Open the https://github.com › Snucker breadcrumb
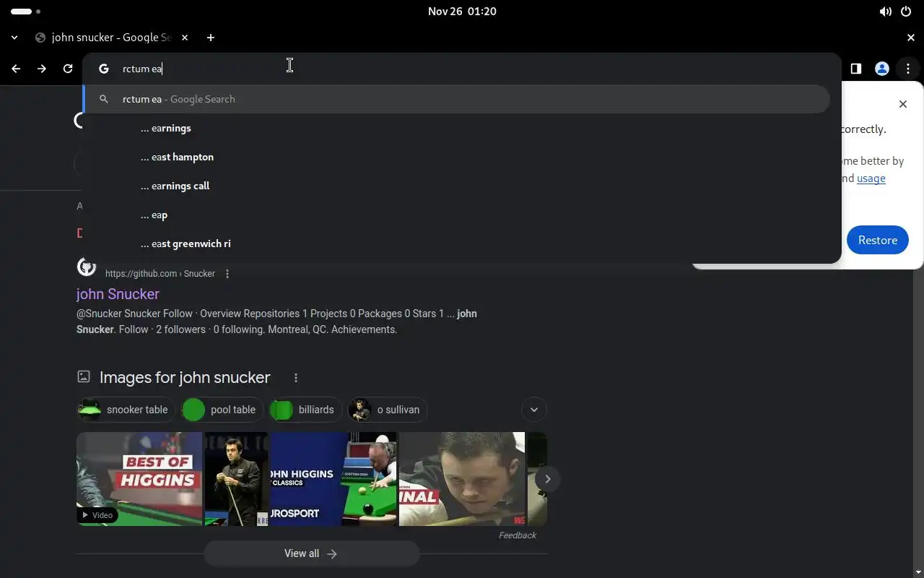924x578 pixels. (x=160, y=274)
